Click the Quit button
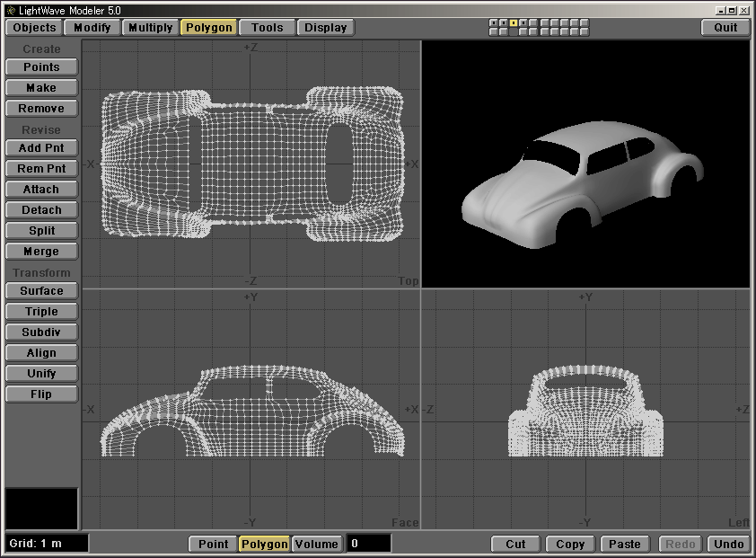 point(725,27)
